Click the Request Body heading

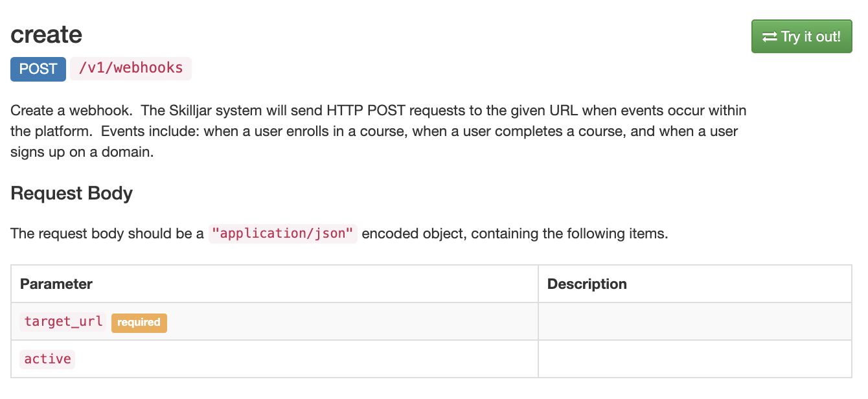pyautogui.click(x=72, y=193)
